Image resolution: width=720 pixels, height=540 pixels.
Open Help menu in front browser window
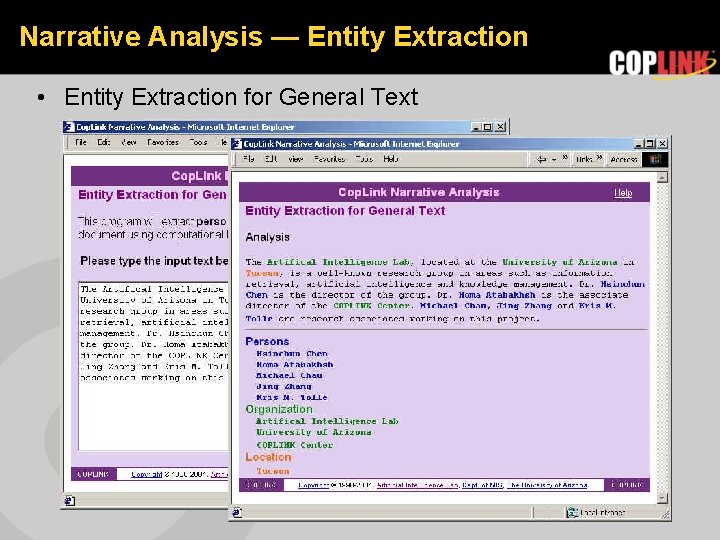tap(391, 159)
